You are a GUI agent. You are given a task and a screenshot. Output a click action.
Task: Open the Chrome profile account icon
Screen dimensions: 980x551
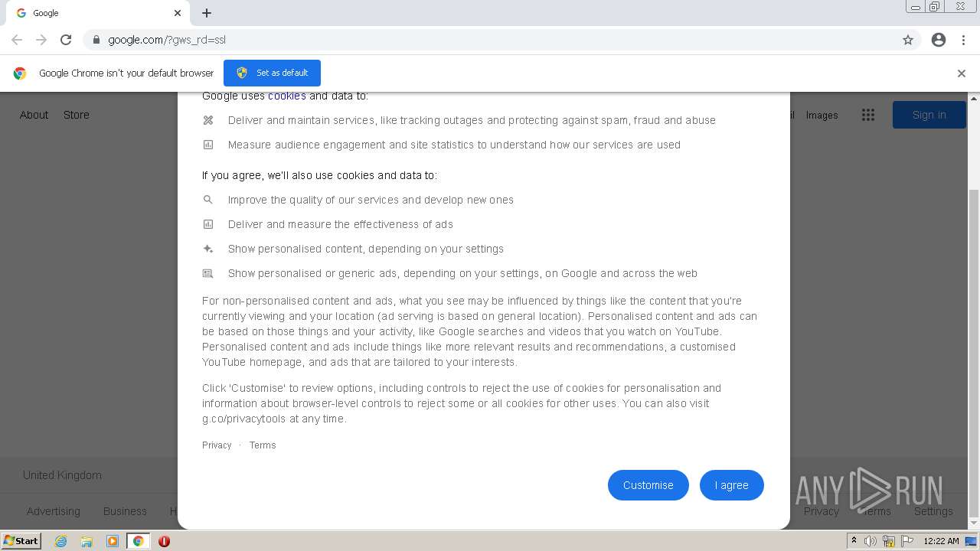coord(939,40)
